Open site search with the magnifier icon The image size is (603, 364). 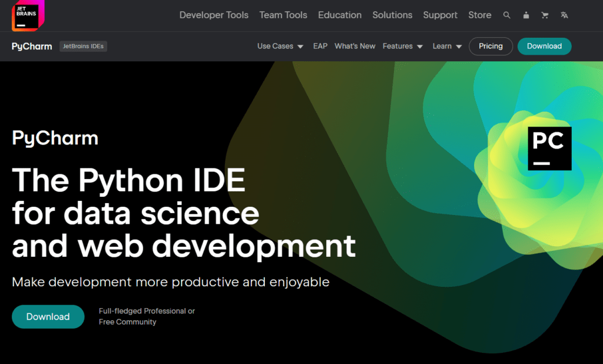(506, 15)
